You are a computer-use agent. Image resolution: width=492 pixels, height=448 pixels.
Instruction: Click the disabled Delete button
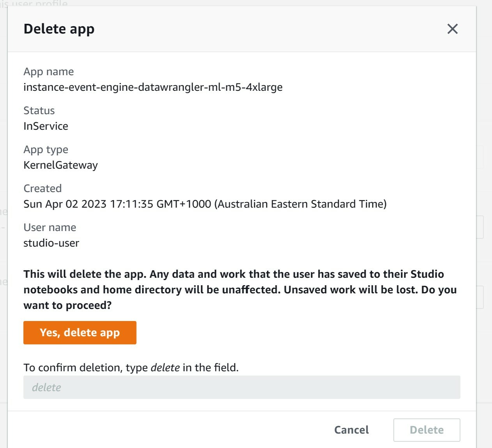point(427,430)
